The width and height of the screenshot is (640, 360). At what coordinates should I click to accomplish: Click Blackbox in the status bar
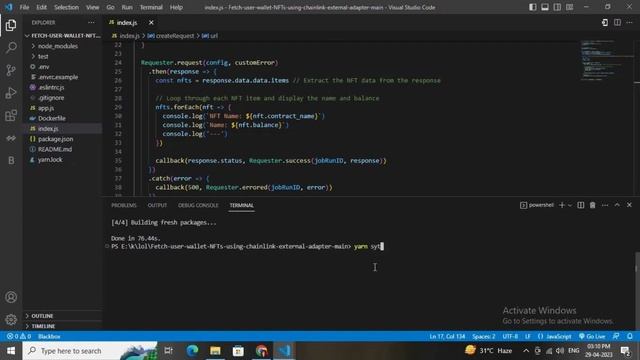49,336
